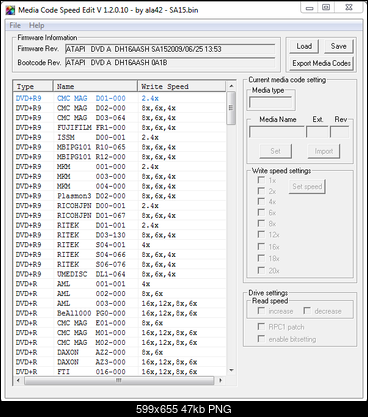Toggle the 12x write speed checkbox

click(x=261, y=235)
